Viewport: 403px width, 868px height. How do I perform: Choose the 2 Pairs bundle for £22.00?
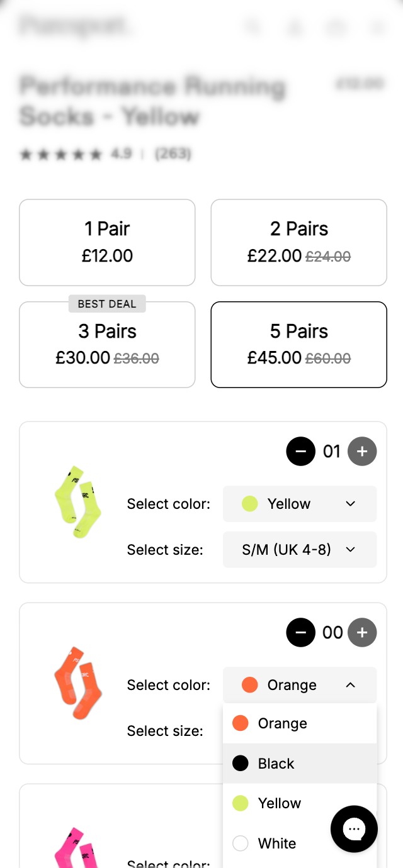click(x=298, y=242)
